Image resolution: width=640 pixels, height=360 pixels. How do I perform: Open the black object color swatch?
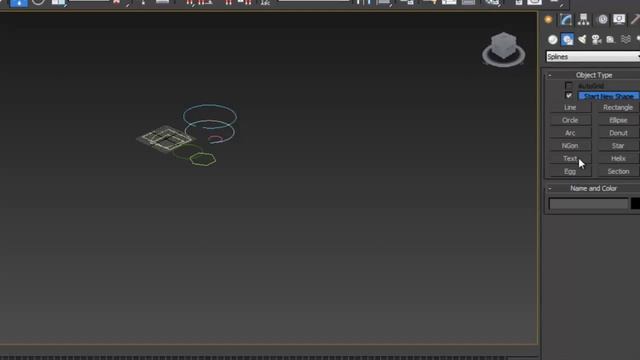pyautogui.click(x=636, y=204)
